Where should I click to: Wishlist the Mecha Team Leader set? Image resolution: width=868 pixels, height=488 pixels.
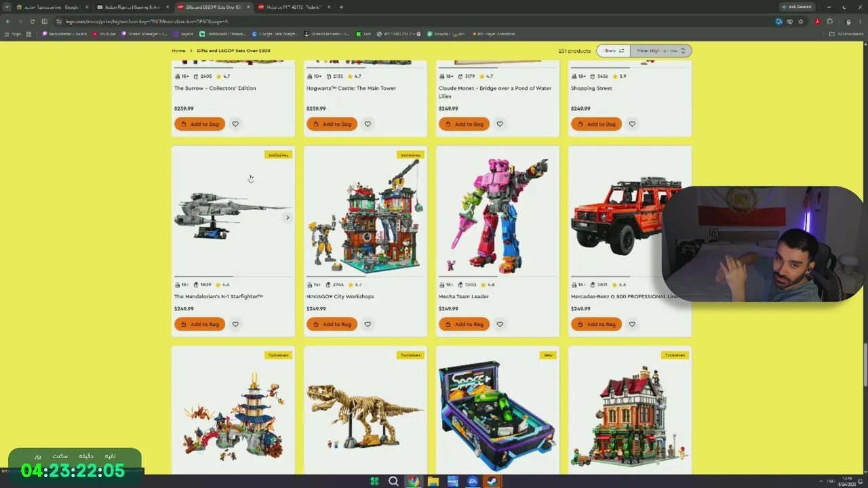tap(500, 324)
